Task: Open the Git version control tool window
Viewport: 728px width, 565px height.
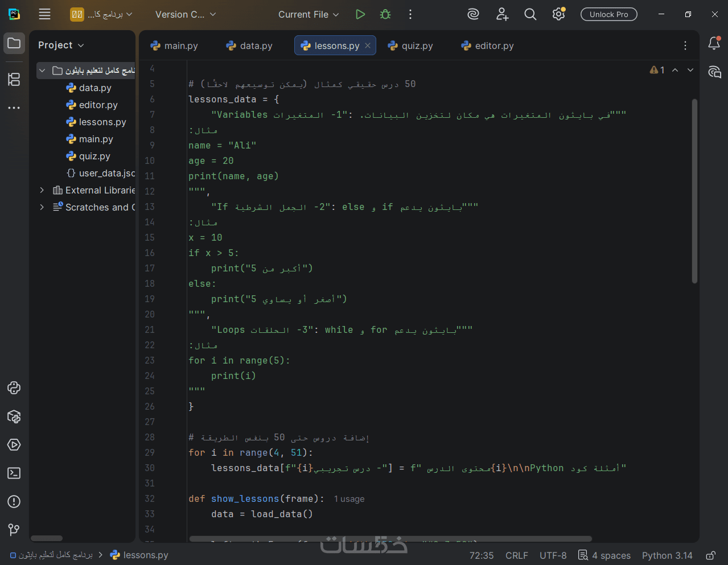Action: coord(14,530)
